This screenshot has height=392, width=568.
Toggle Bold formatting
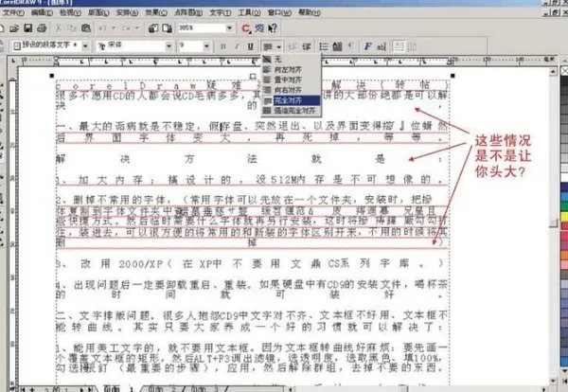tap(223, 46)
